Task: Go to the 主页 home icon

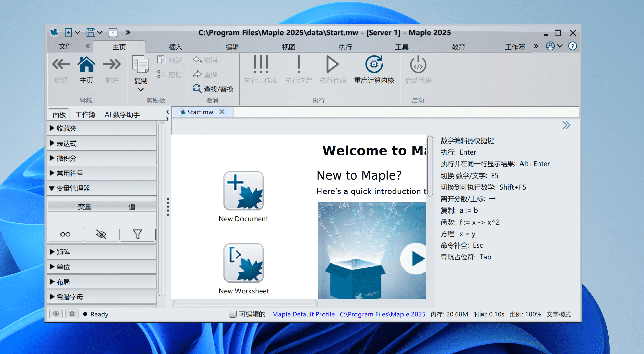Action: click(x=86, y=64)
